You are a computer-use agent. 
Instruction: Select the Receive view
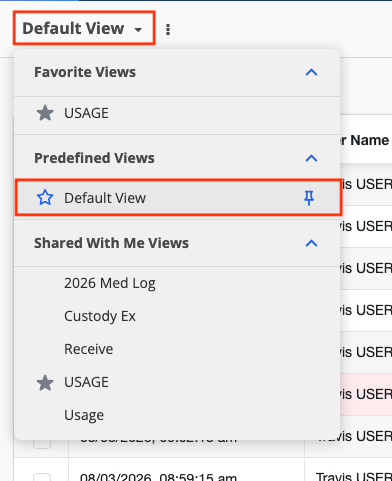[89, 349]
